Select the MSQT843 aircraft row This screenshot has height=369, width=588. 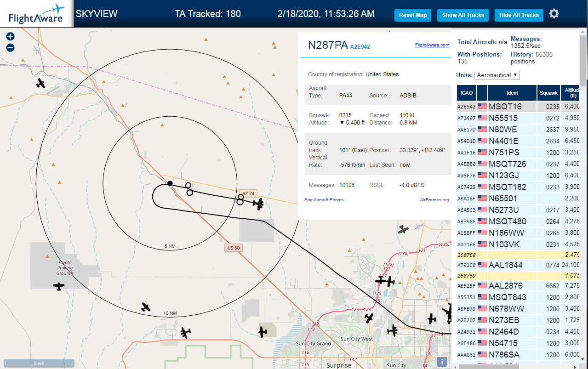518,297
